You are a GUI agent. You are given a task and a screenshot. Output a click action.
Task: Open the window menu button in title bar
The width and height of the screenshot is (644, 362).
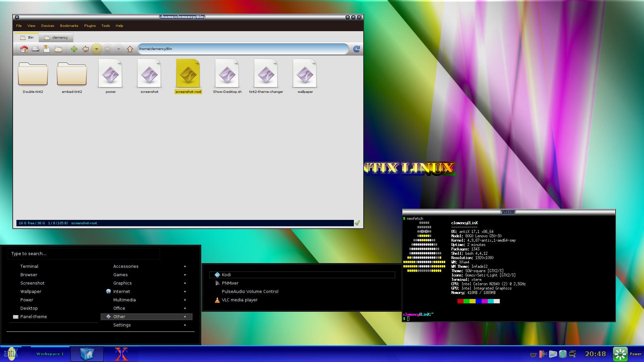click(x=17, y=17)
